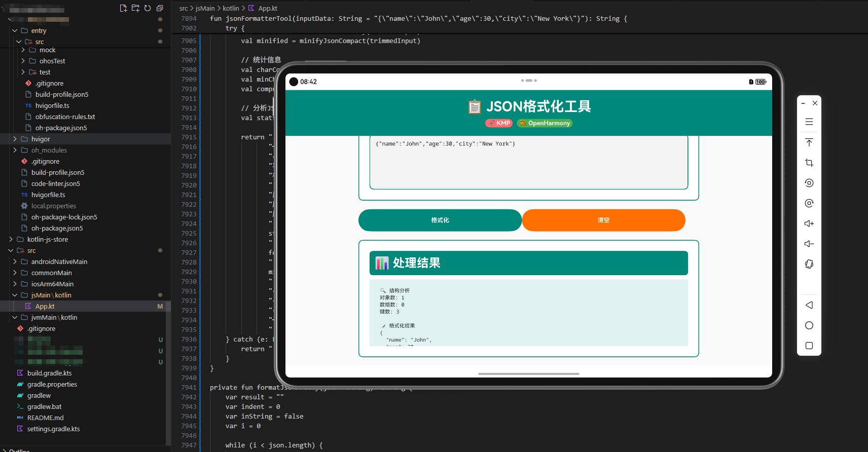Image resolution: width=868 pixels, height=452 pixels.
Task: Click the 处理结果 section header
Action: [528, 263]
